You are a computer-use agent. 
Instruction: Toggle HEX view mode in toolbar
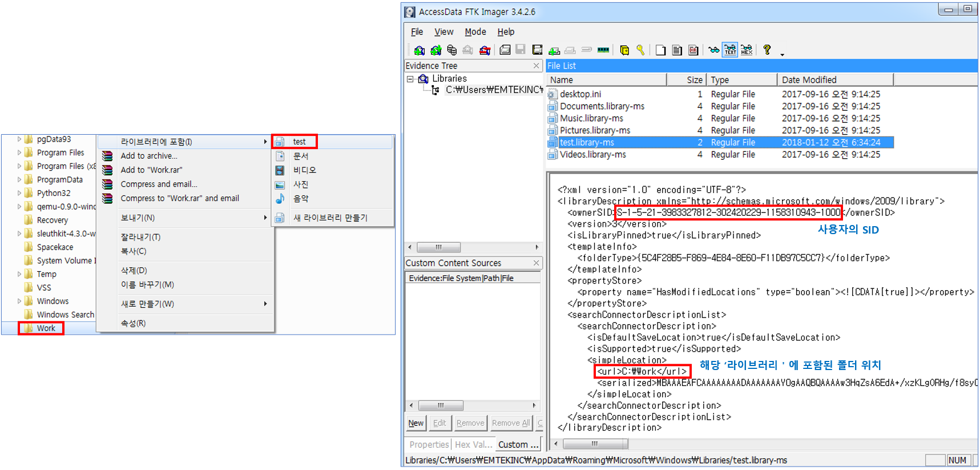click(747, 50)
